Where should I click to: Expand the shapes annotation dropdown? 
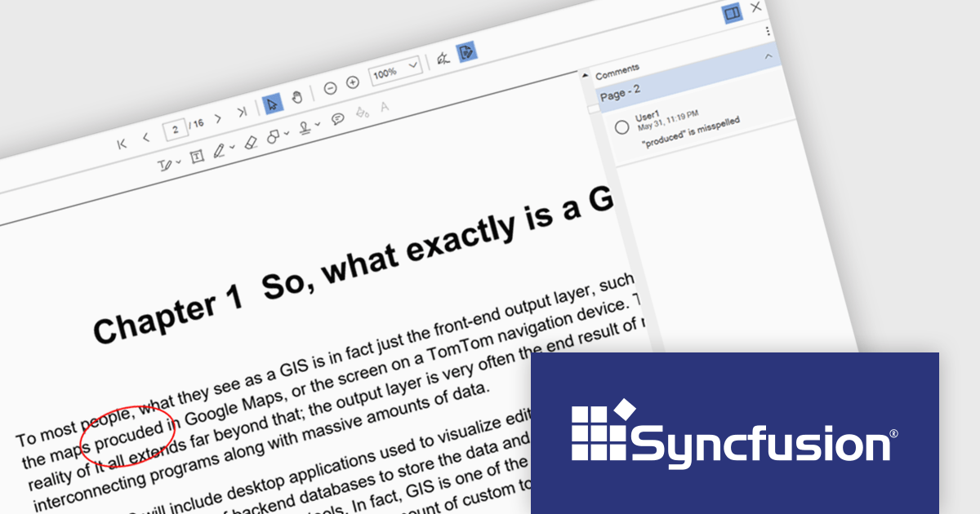click(277, 135)
